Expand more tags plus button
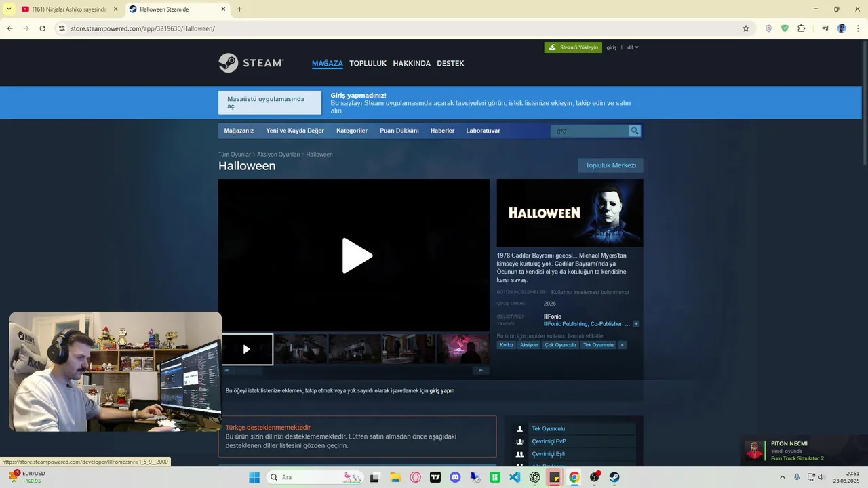Viewport: 868px width, 488px height. 622,345
